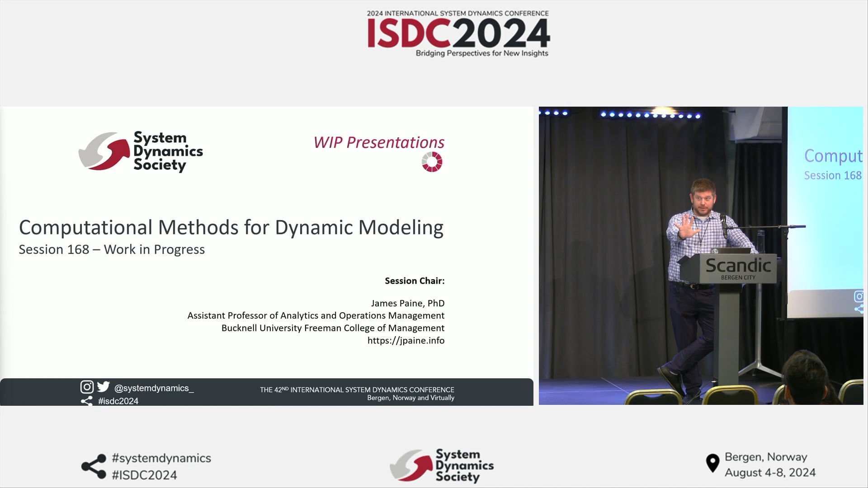Select the #systemdynamics hashtag
This screenshot has width=868, height=488.
[x=161, y=458]
